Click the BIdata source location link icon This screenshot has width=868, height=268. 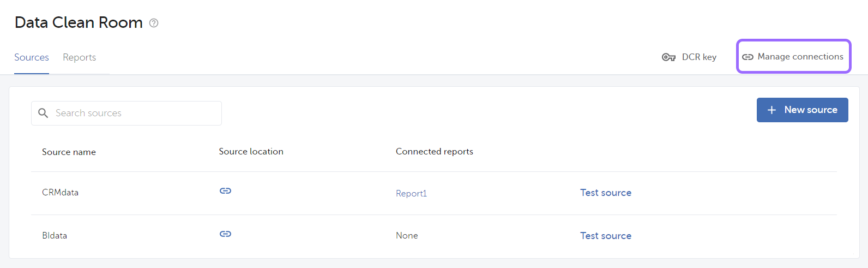click(225, 234)
